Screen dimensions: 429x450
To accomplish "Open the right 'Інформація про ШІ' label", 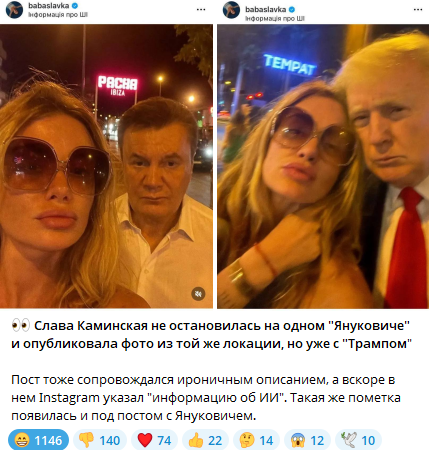I will [275, 18].
